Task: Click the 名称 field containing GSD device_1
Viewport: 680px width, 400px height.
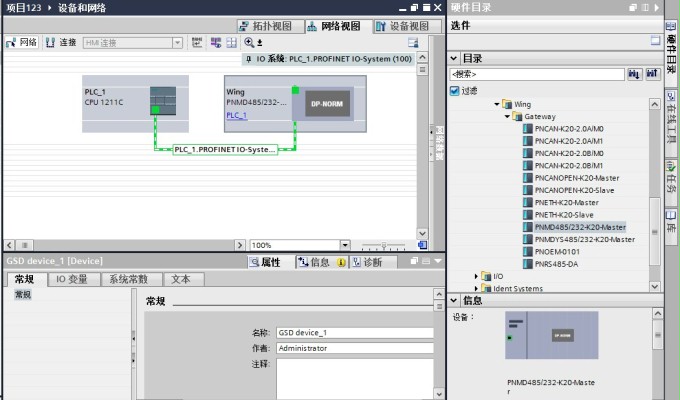Action: click(355, 333)
